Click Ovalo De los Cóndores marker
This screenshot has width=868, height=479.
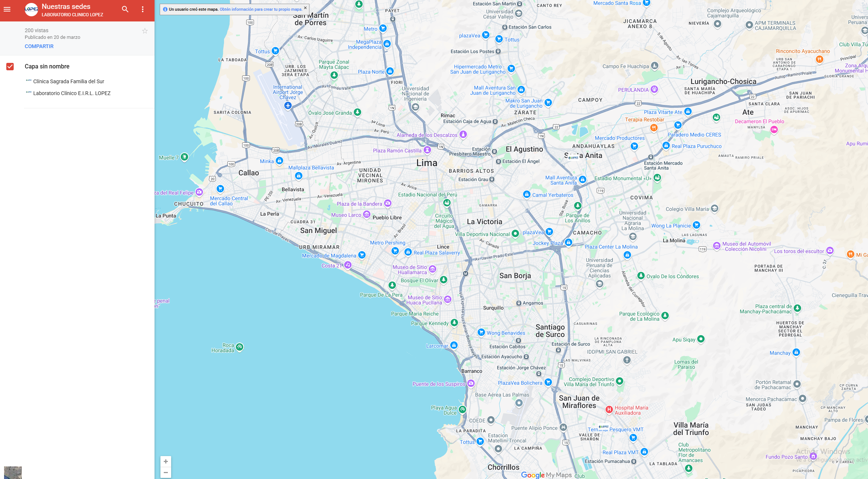(641, 276)
